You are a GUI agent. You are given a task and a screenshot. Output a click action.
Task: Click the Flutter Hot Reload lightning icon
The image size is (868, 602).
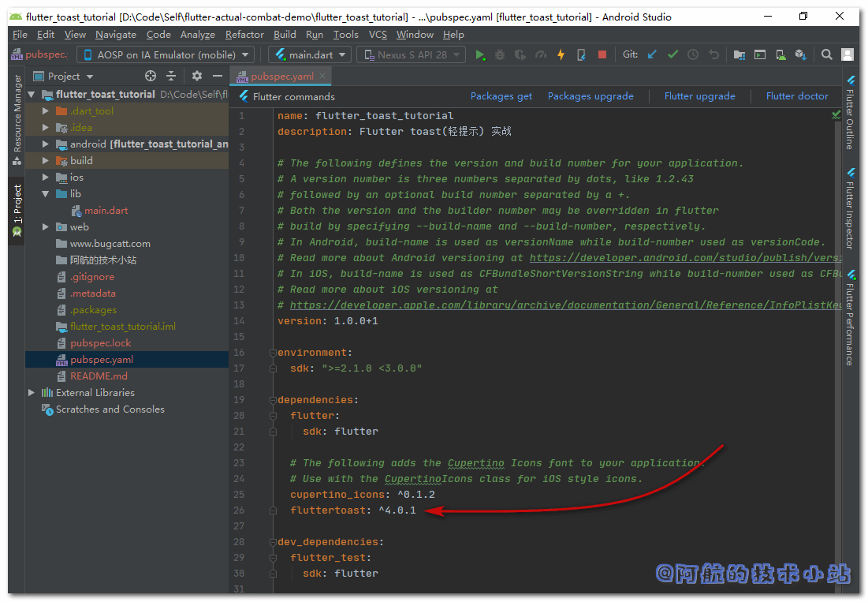point(561,54)
